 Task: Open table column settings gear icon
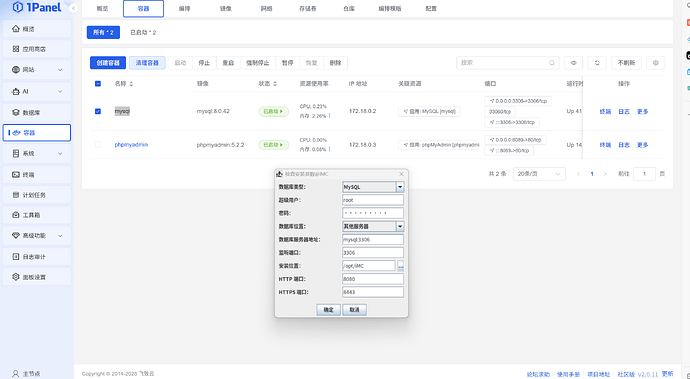point(656,63)
